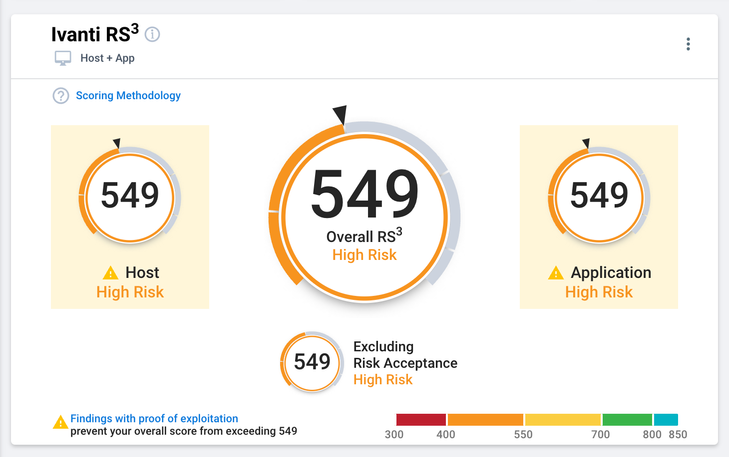Click the 300 scale label

(394, 435)
